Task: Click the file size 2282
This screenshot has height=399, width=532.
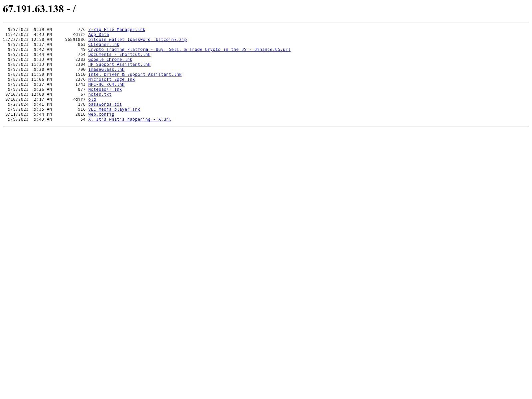Action: click(x=80, y=60)
